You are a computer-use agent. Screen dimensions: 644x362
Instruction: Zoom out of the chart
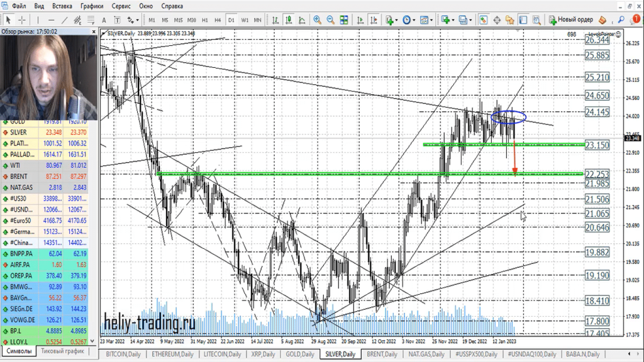[331, 19]
